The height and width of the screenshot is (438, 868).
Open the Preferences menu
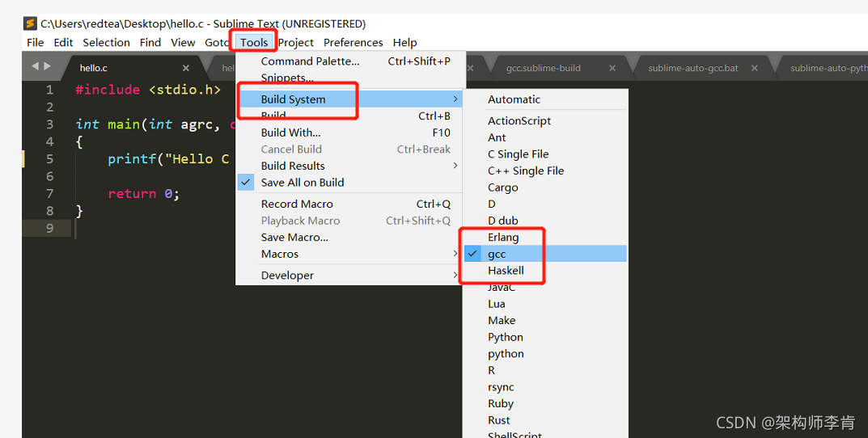(353, 43)
